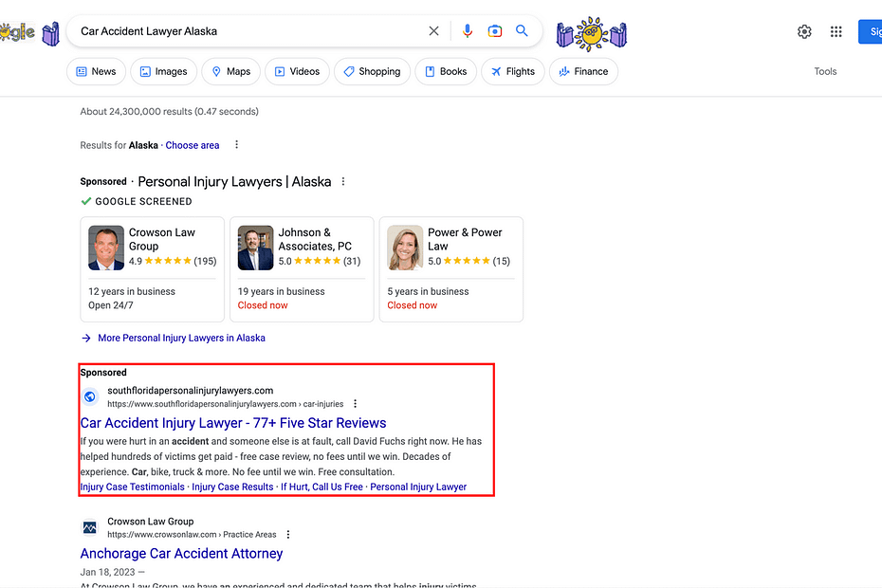Open Personal Injury Lawyer sitelink
Screen dimensions: 882x588
click(x=418, y=487)
